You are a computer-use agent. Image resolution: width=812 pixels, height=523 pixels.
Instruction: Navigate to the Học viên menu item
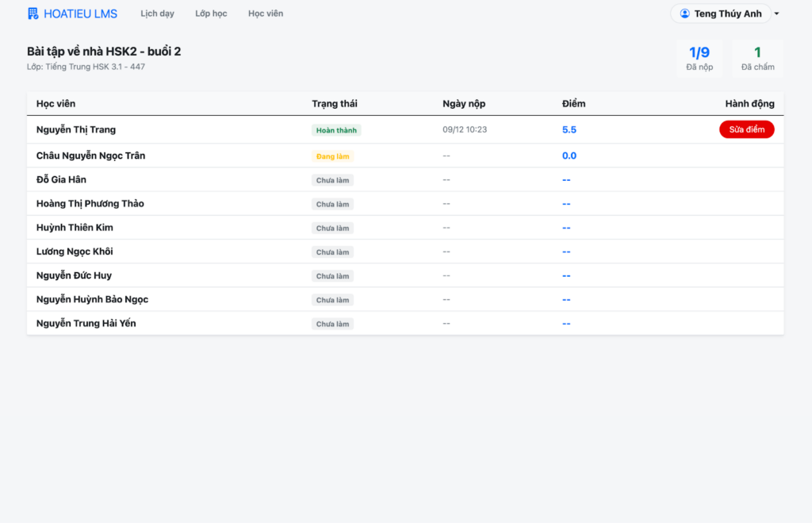[x=265, y=13]
